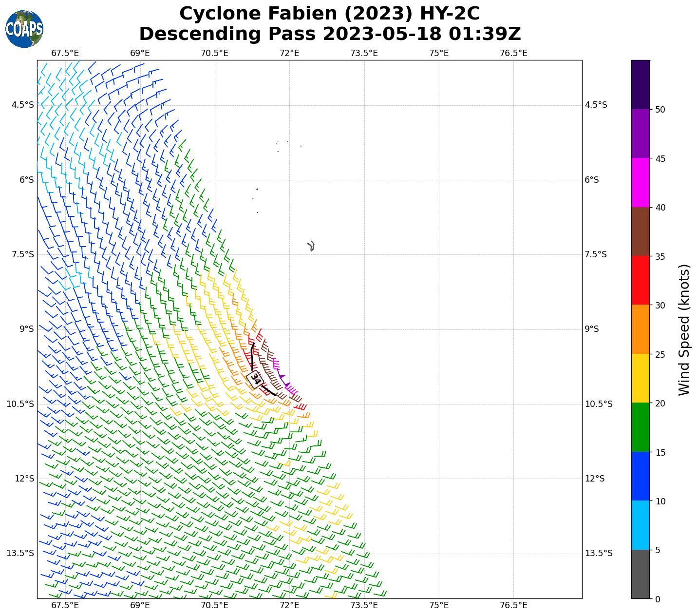Click the 75°E label on the top axis
This screenshot has width=698, height=616.
[x=439, y=53]
